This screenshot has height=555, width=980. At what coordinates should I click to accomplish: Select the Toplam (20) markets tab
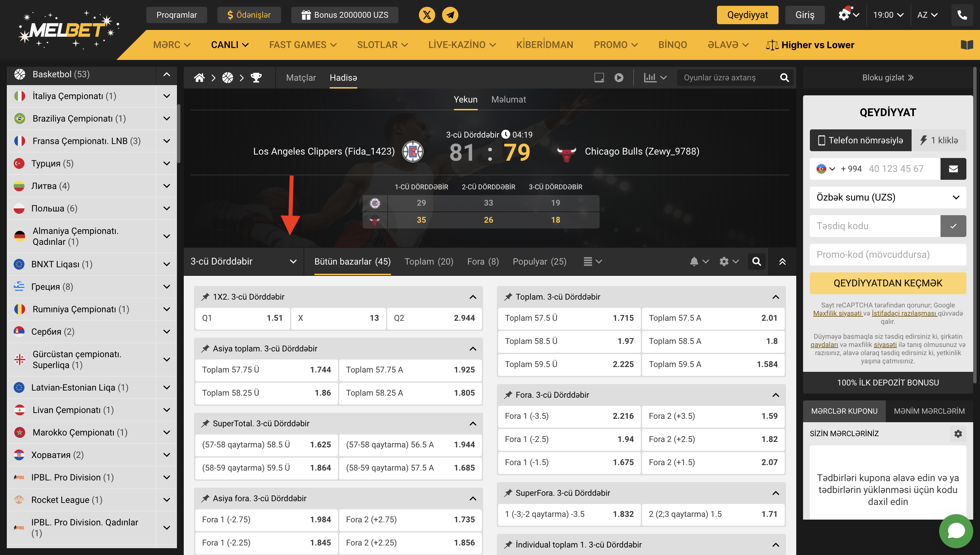[429, 261]
